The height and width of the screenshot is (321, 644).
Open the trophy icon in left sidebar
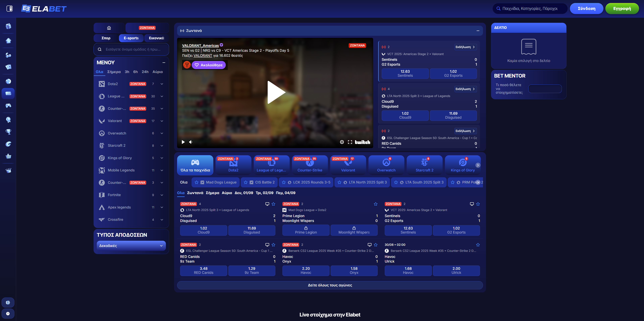coord(8,132)
